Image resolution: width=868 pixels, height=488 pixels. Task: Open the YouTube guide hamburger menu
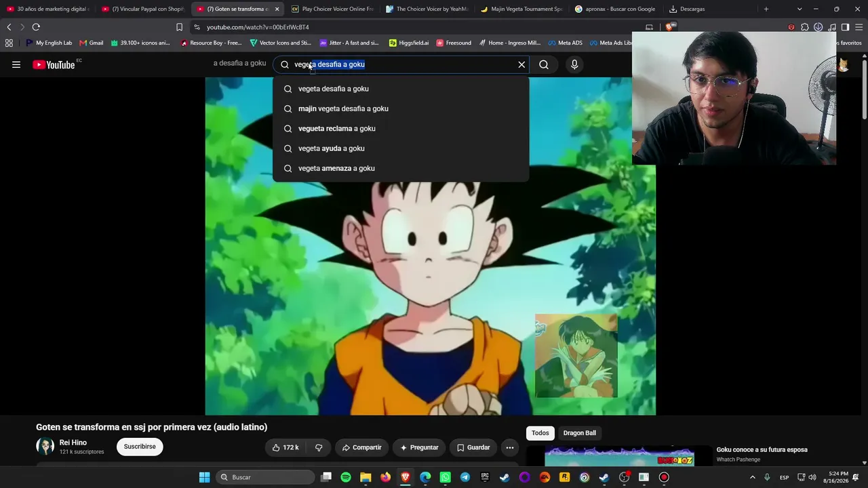pos(16,64)
